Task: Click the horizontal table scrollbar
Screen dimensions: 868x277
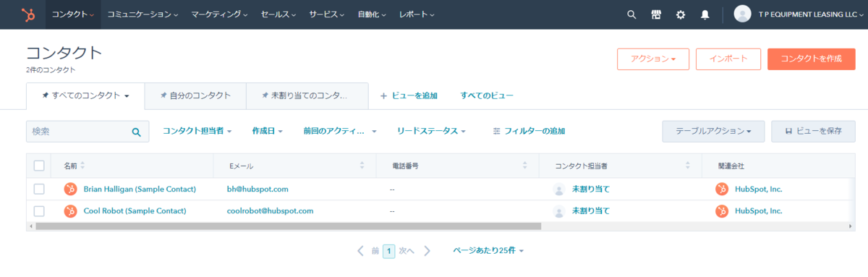Action: (288, 226)
